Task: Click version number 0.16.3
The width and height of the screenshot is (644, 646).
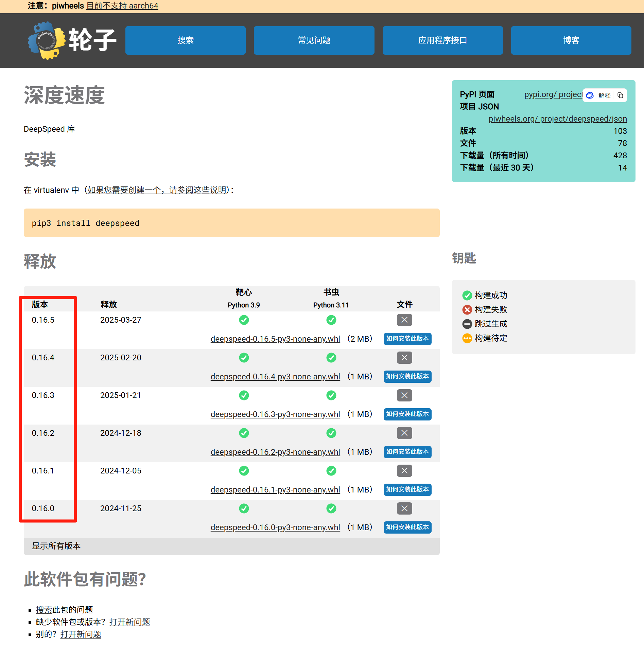Action: click(x=43, y=395)
